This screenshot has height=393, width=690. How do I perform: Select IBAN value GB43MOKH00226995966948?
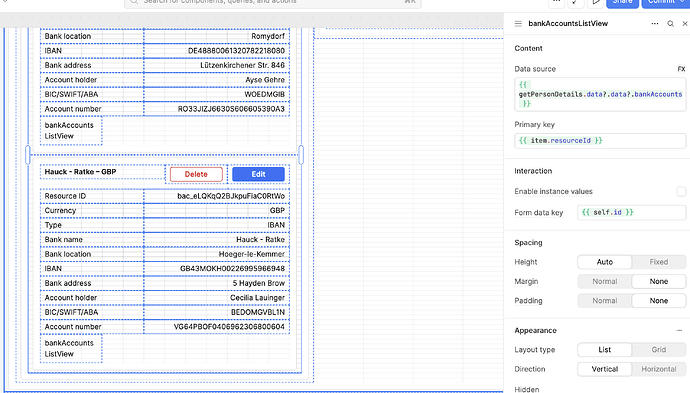(232, 268)
